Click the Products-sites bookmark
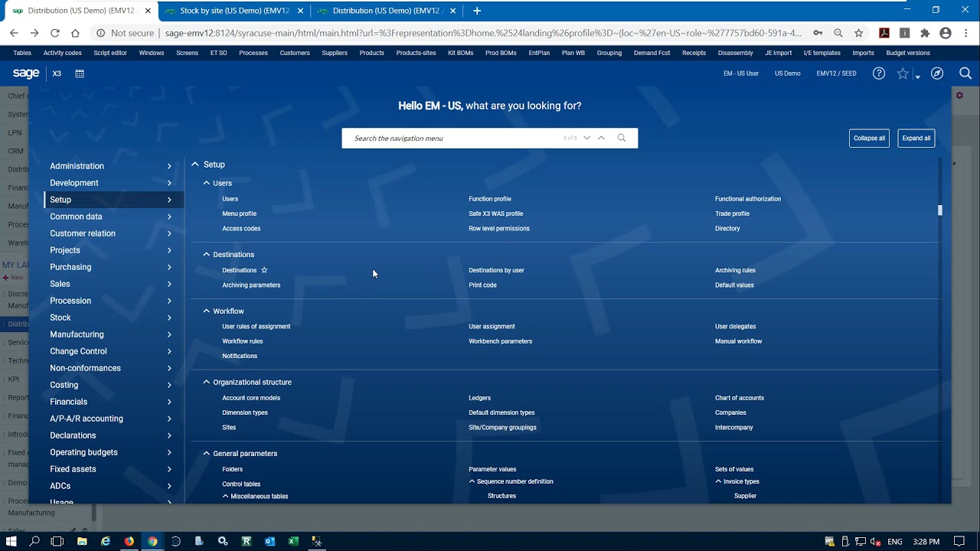 [416, 53]
